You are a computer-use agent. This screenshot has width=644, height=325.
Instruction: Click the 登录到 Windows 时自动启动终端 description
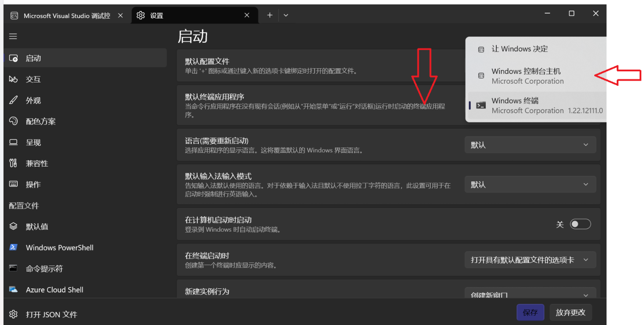tap(233, 229)
